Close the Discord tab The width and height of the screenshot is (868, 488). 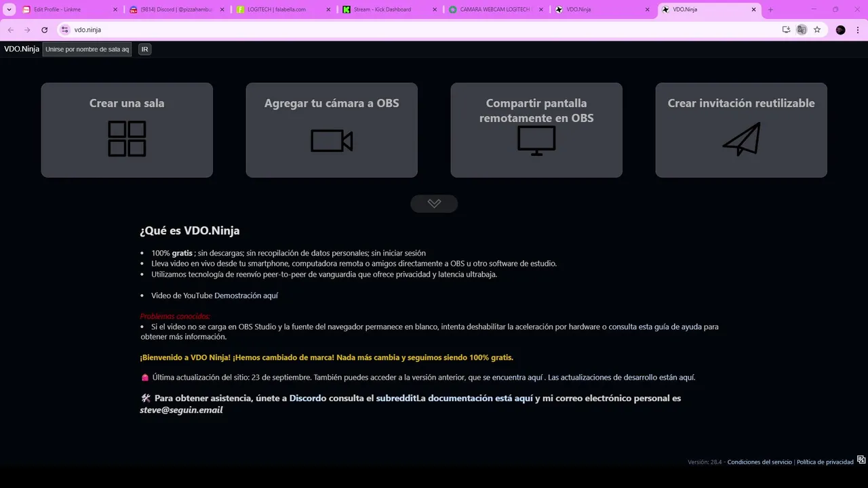(x=222, y=9)
